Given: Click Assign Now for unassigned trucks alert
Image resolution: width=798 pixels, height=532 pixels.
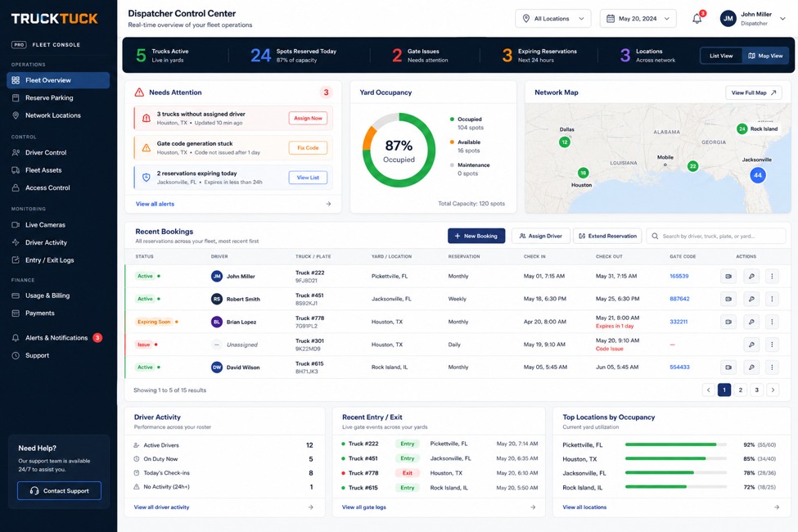Looking at the screenshot, I should coord(308,118).
